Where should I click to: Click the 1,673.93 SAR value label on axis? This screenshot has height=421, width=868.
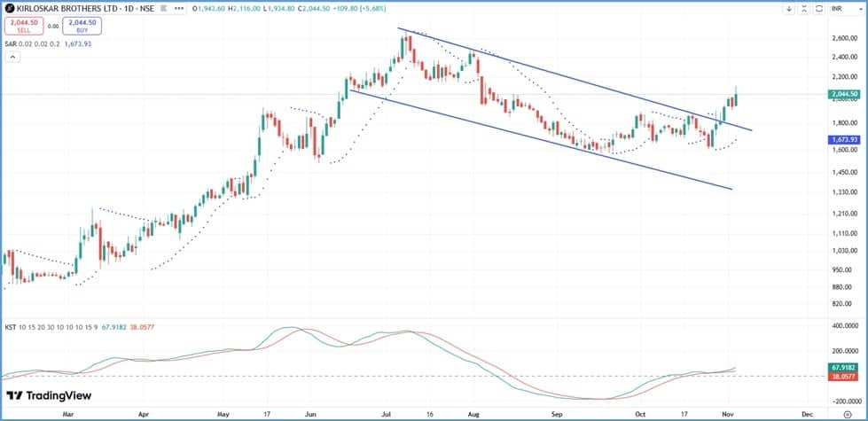[x=845, y=140]
